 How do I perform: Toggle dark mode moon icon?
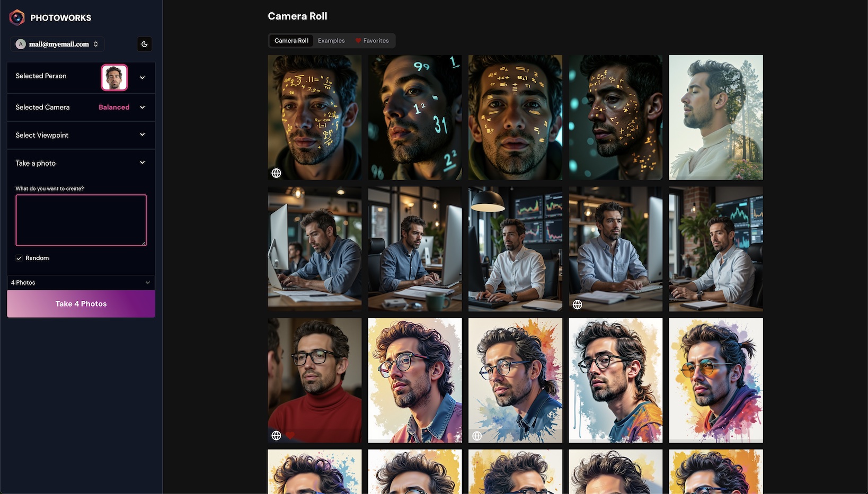145,44
